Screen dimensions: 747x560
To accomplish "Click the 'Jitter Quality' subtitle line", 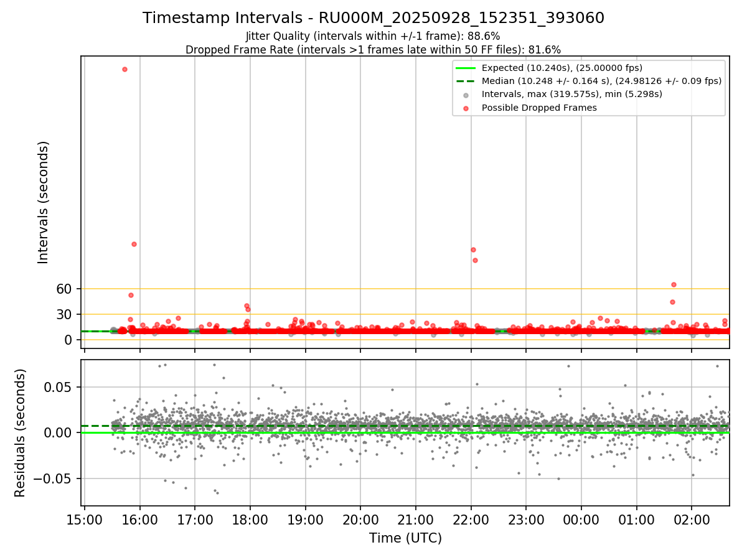I will click(x=373, y=36).
